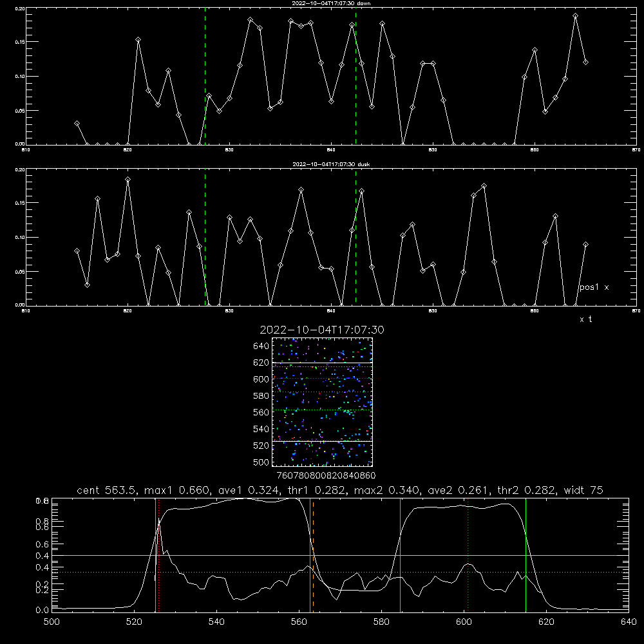Click the first diamond data point in dawn plot
Viewport: 644px width, 644px height.
pos(77,123)
